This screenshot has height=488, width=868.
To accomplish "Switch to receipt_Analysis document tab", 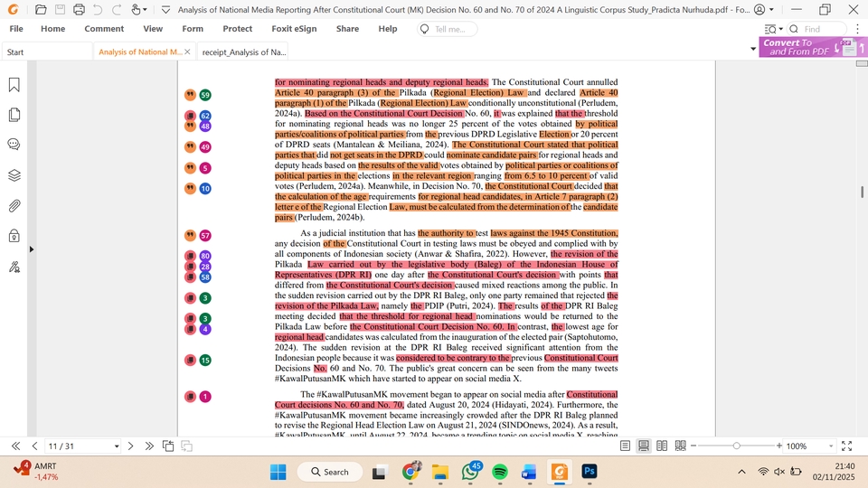I will click(x=243, y=52).
